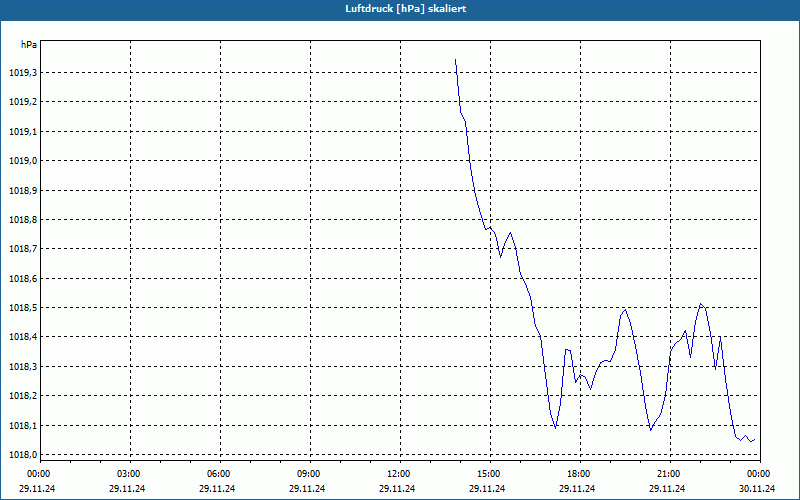Viewport: 800px width, 500px height.
Task: Select the 1018,3 axis value
Action: tap(23, 366)
